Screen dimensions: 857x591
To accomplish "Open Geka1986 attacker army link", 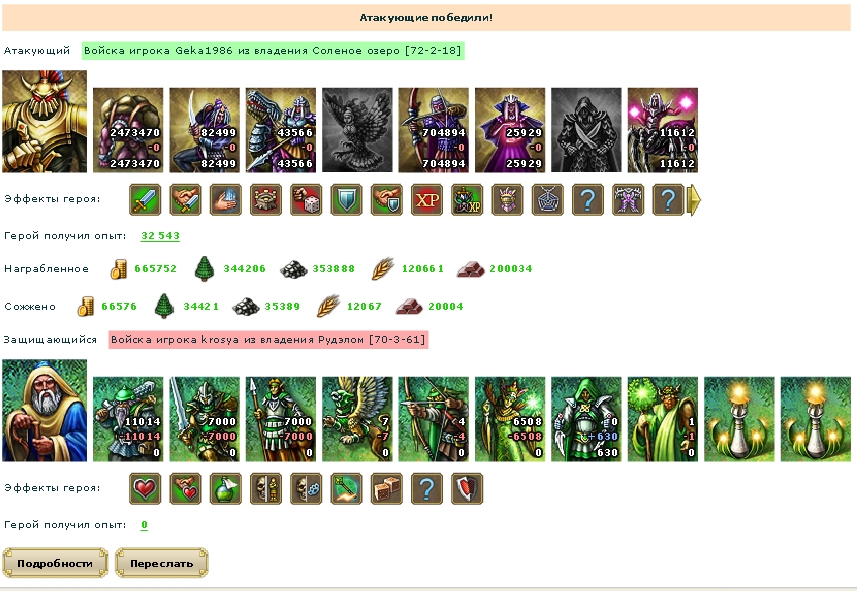I will [x=273, y=51].
